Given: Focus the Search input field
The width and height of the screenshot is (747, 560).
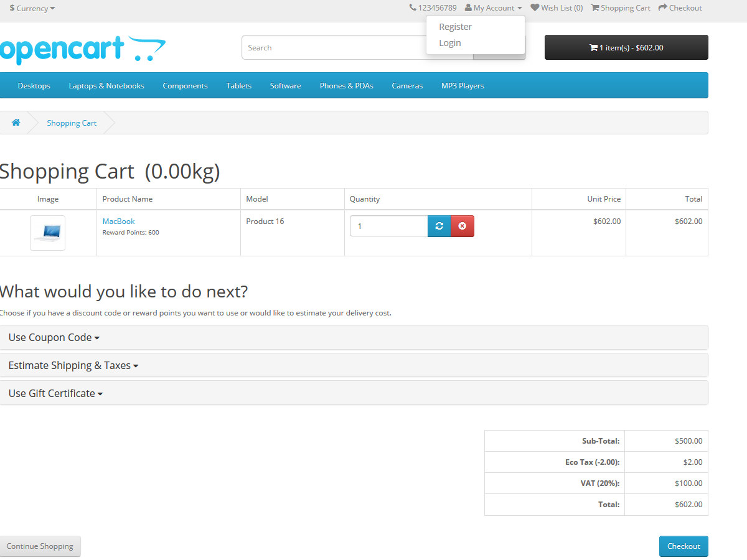Looking at the screenshot, I should tap(357, 47).
